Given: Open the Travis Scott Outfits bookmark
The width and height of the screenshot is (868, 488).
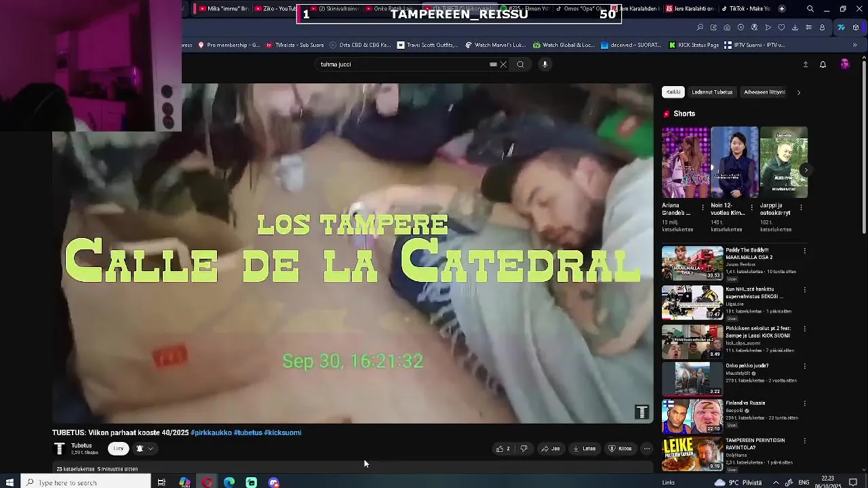Looking at the screenshot, I should (428, 45).
